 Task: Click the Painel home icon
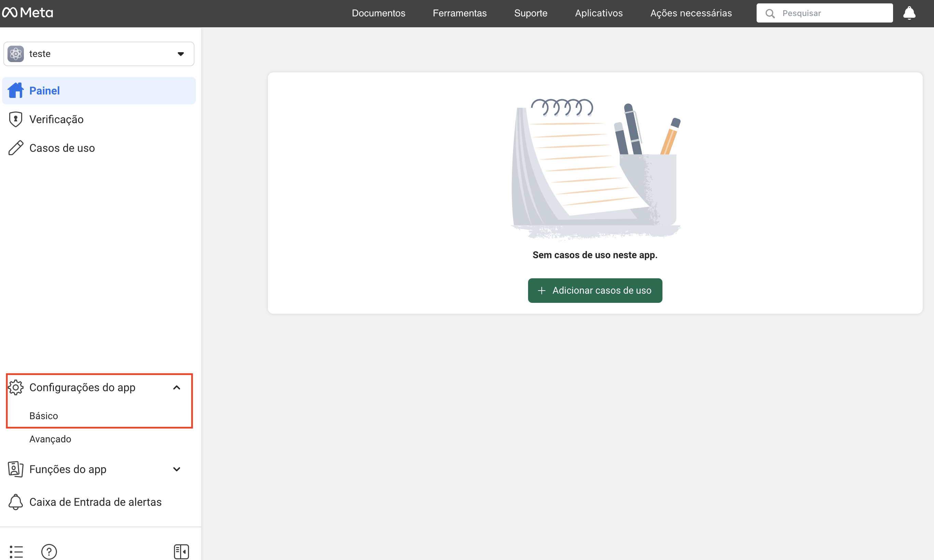coord(16,91)
